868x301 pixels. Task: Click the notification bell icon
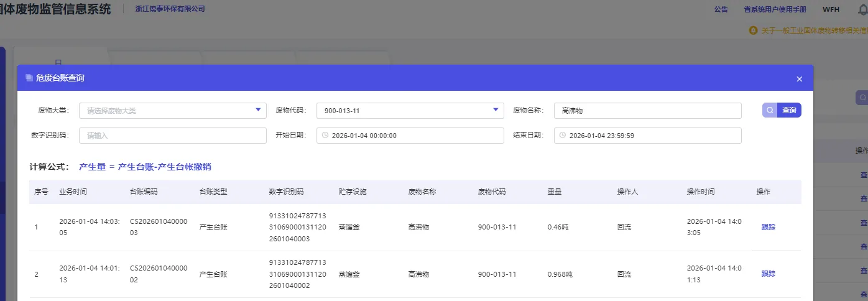(x=862, y=9)
